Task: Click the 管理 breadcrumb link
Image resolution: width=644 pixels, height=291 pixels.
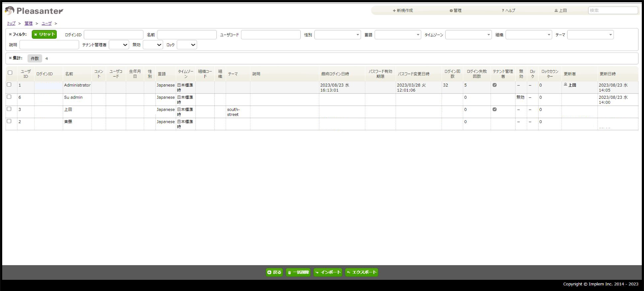Action: (x=28, y=23)
